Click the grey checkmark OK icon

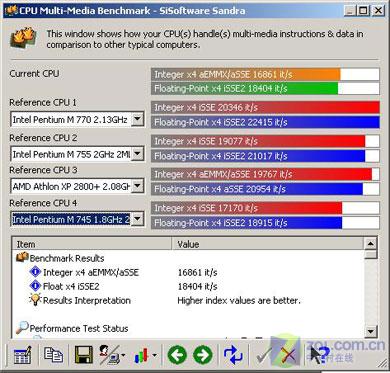264,355
